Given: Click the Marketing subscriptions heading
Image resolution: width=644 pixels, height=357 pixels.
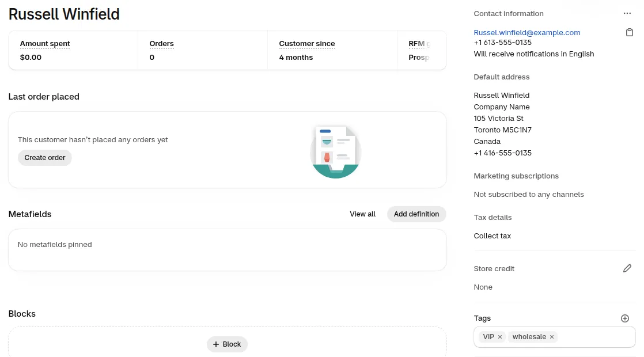Looking at the screenshot, I should point(516,176).
